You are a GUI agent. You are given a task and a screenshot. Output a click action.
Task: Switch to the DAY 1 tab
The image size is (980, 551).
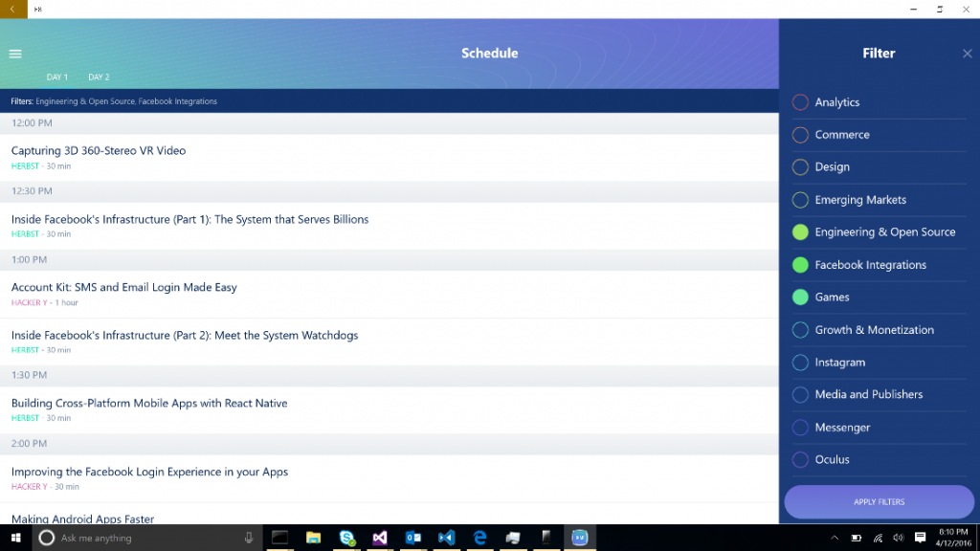57,77
